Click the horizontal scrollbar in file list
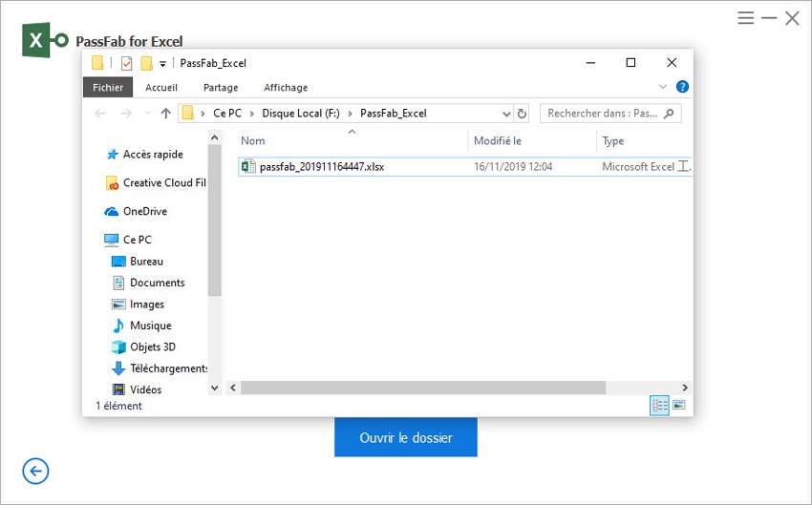The width and height of the screenshot is (812, 505). [422, 388]
